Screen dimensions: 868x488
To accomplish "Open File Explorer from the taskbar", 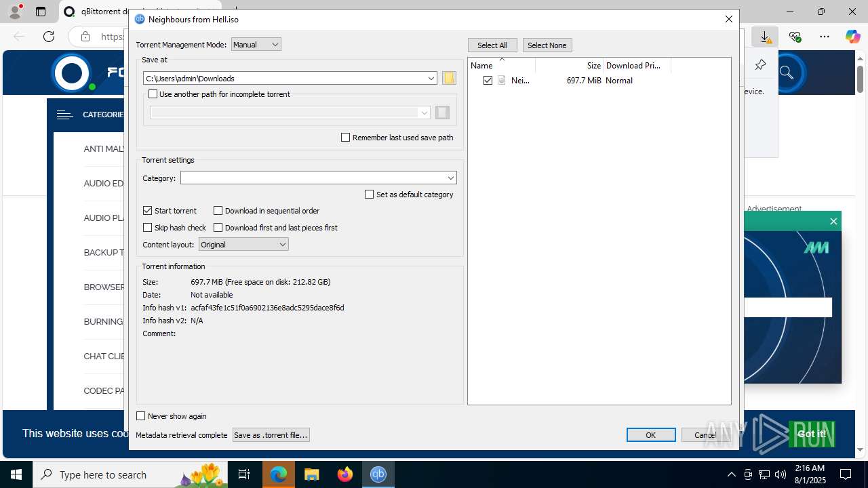I will tap(311, 474).
